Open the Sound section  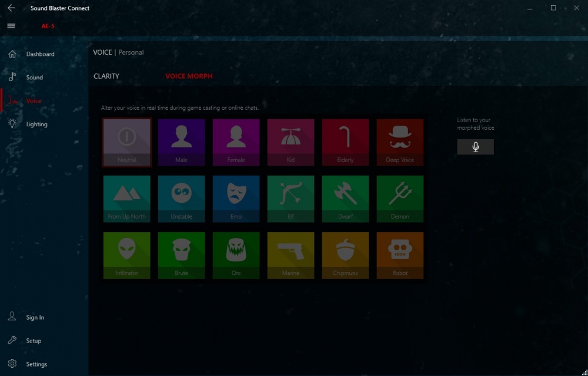pyautogui.click(x=44, y=78)
